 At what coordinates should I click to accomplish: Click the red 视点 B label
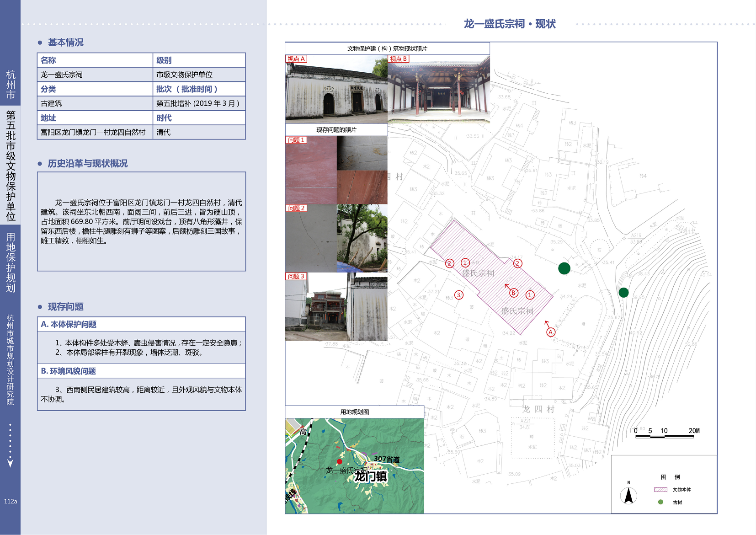coord(399,59)
